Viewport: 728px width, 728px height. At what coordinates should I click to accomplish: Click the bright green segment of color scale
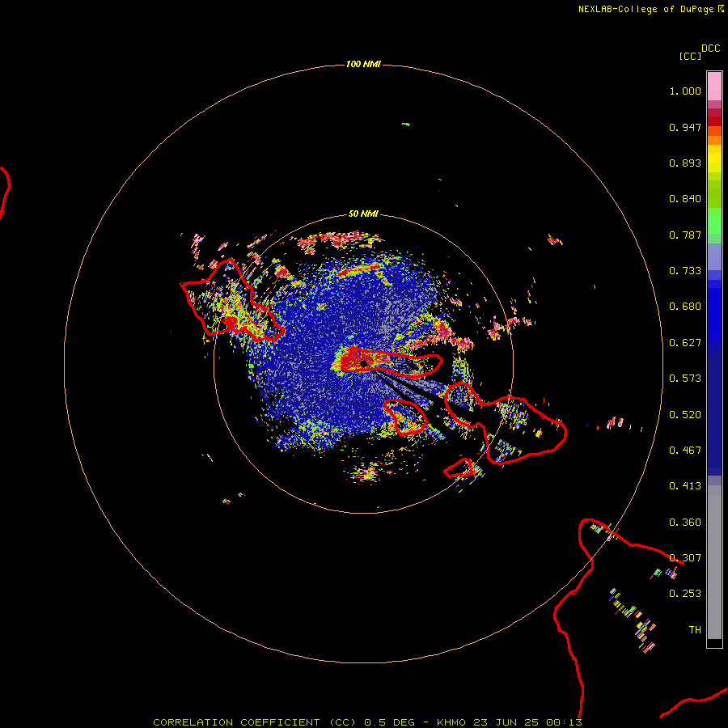click(x=714, y=221)
